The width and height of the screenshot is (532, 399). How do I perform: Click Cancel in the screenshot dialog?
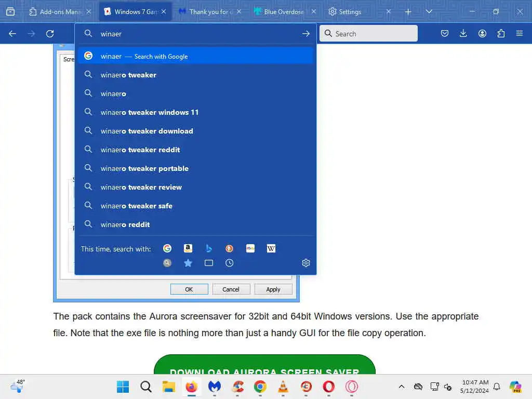(x=231, y=289)
